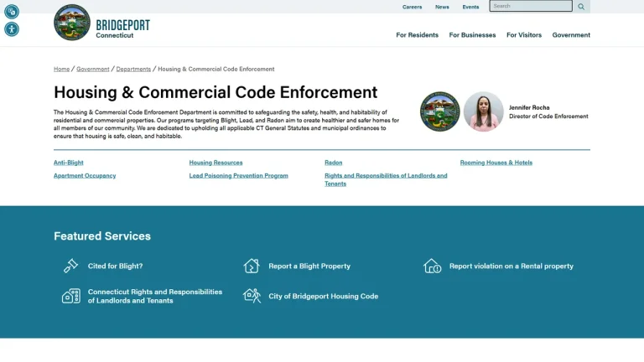Open the News link in top bar

pyautogui.click(x=442, y=7)
